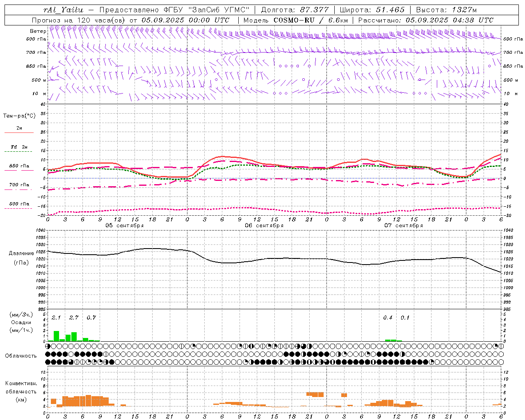Click the Долгота: 87.377 header field
This screenshot has height=420, width=525.
pyautogui.click(x=294, y=10)
